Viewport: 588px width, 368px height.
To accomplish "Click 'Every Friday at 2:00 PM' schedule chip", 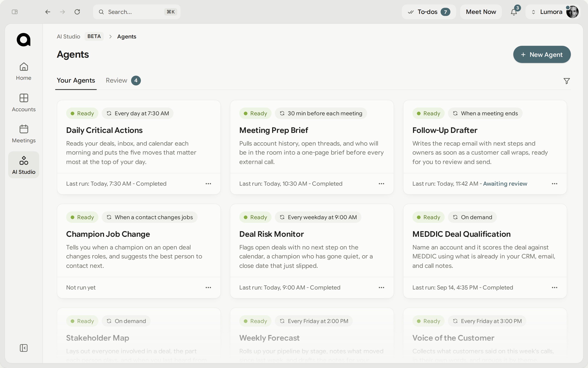I will coord(314,321).
